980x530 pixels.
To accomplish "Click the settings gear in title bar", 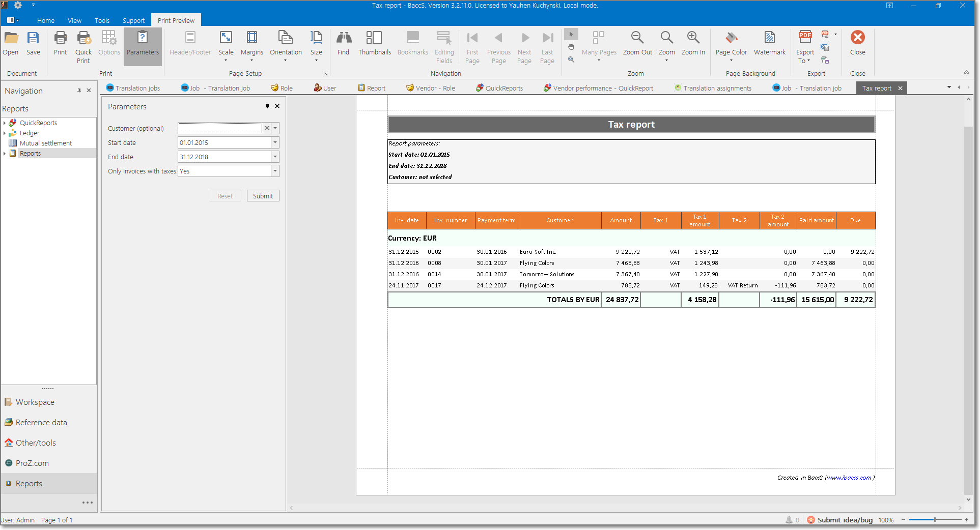I will (x=18, y=5).
